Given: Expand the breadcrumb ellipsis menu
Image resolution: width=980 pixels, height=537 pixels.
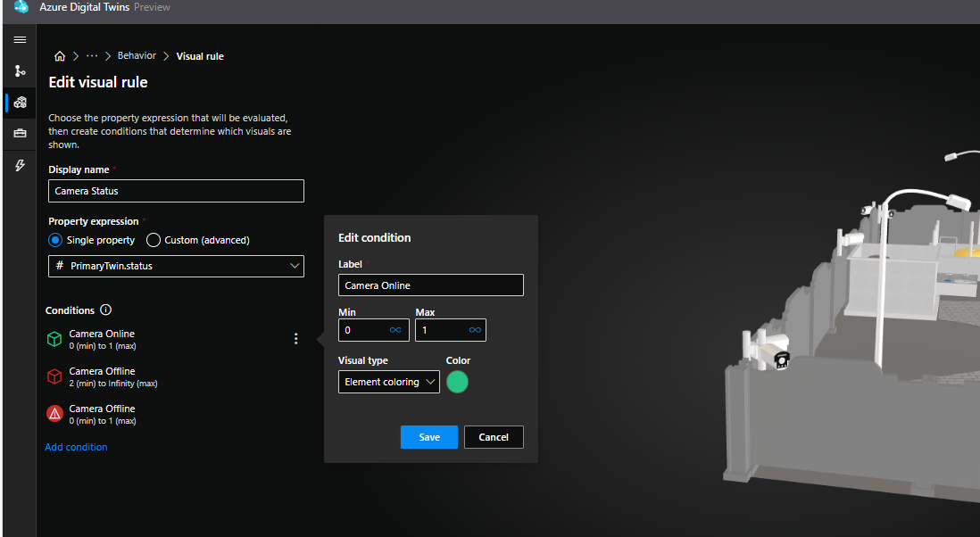Looking at the screenshot, I should 92,55.
